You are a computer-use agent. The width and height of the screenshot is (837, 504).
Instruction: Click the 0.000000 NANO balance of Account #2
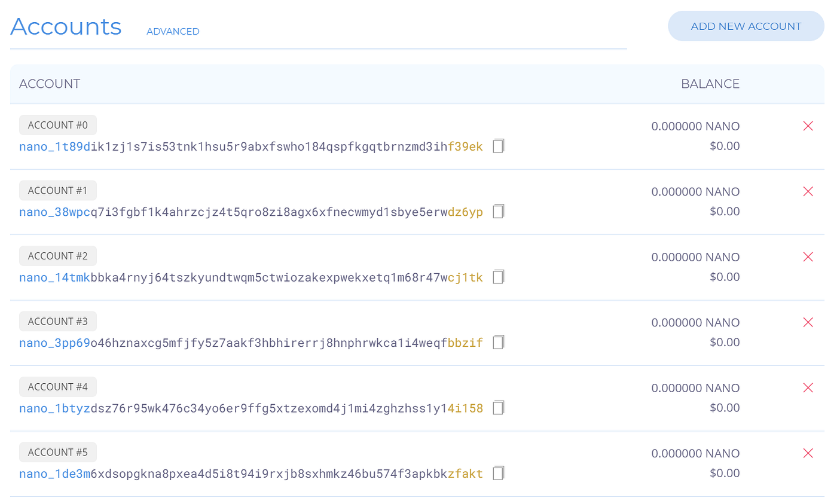(695, 257)
